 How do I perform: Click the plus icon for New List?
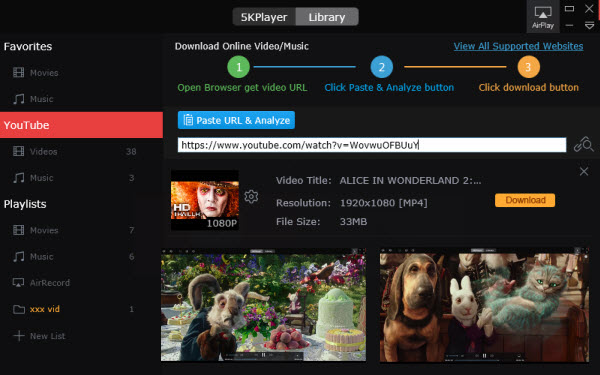click(x=19, y=336)
